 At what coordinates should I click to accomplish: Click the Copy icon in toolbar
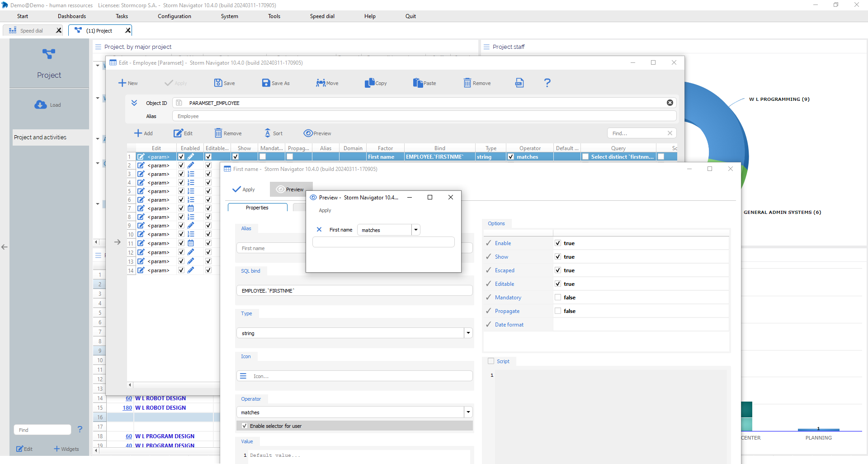click(x=369, y=83)
